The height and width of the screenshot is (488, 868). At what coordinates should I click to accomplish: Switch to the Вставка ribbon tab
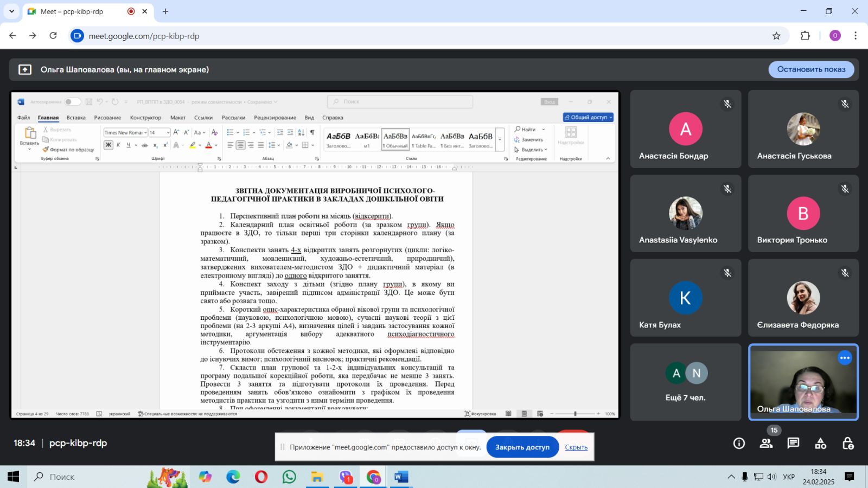click(76, 118)
